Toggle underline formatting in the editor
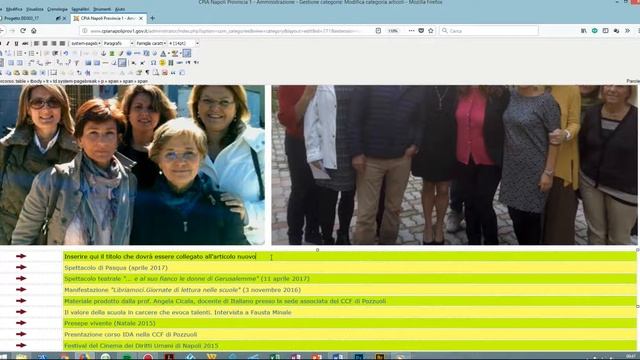 (x=16, y=43)
